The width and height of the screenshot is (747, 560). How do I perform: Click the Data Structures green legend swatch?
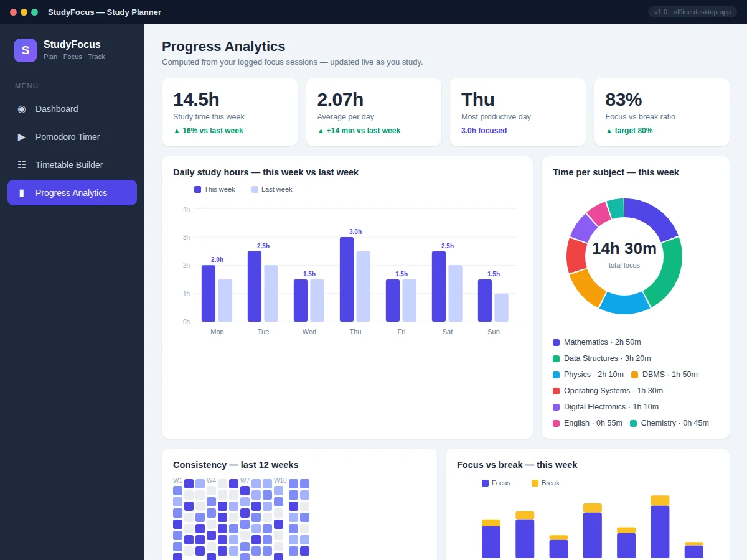[556, 358]
